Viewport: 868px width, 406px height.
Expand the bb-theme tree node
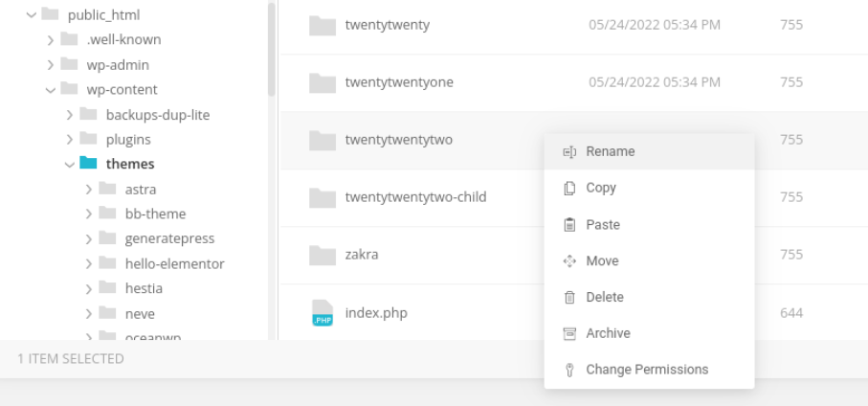point(89,214)
